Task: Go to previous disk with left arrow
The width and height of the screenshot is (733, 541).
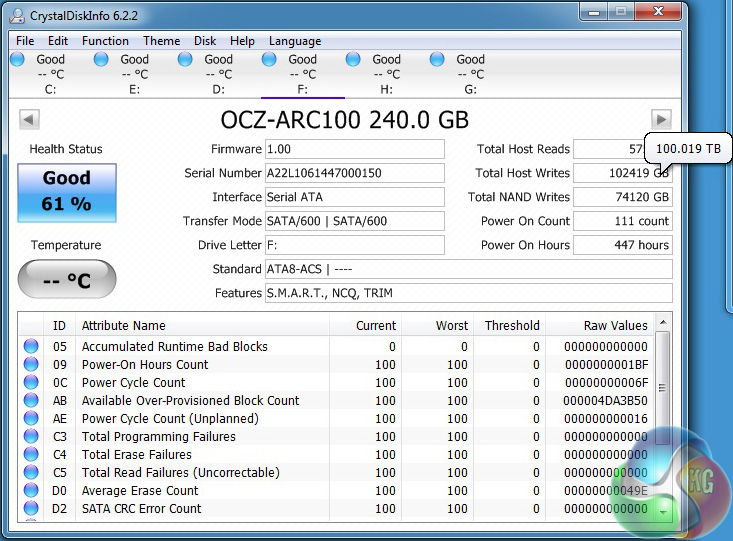Action: [x=29, y=119]
